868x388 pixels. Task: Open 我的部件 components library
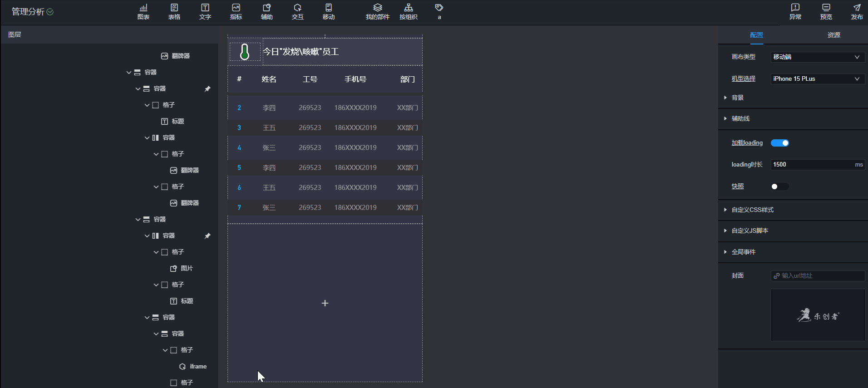tap(377, 12)
